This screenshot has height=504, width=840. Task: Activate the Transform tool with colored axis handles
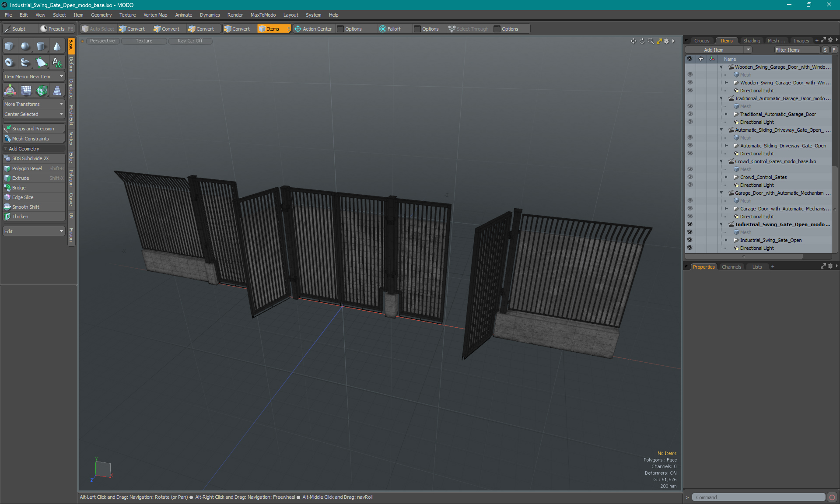tap(10, 91)
